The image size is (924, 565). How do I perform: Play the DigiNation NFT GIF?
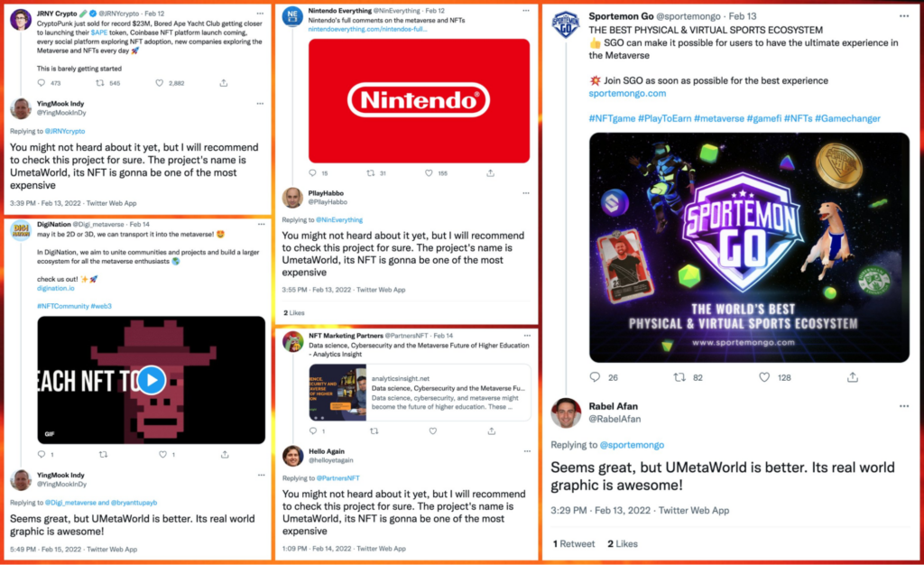pyautogui.click(x=152, y=380)
